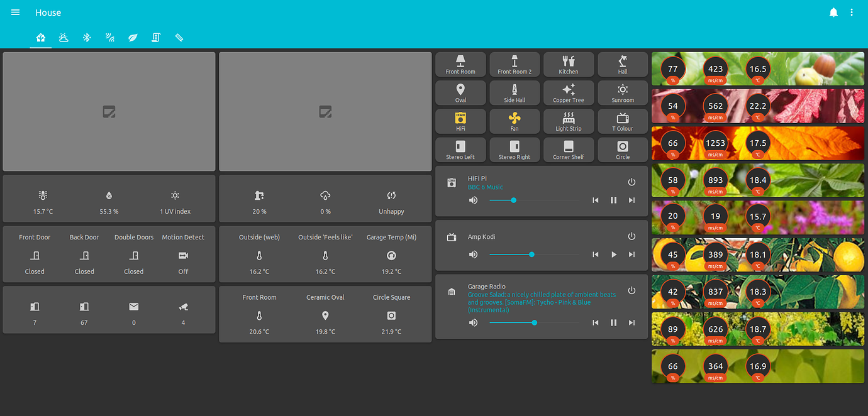
Task: Open the overflow menu with three dots
Action: pos(852,12)
